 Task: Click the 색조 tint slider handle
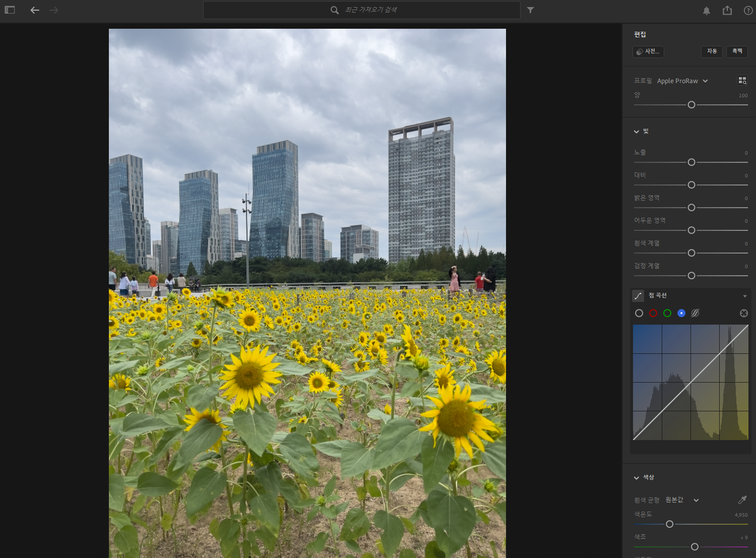(695, 547)
